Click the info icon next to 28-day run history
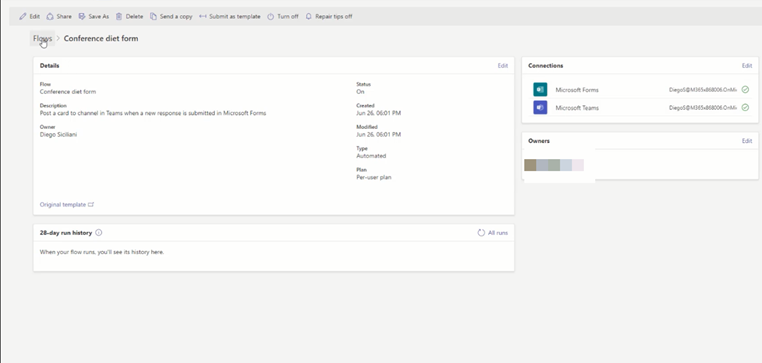 [x=99, y=233]
